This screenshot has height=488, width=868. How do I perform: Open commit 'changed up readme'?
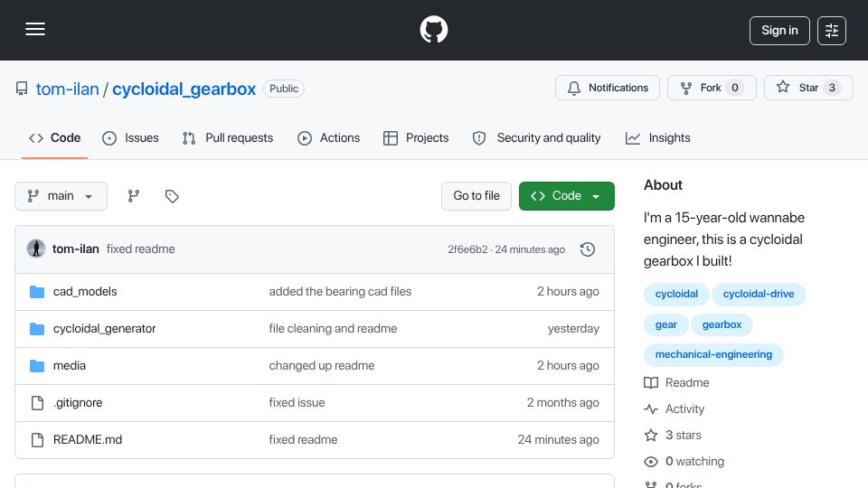322,366
